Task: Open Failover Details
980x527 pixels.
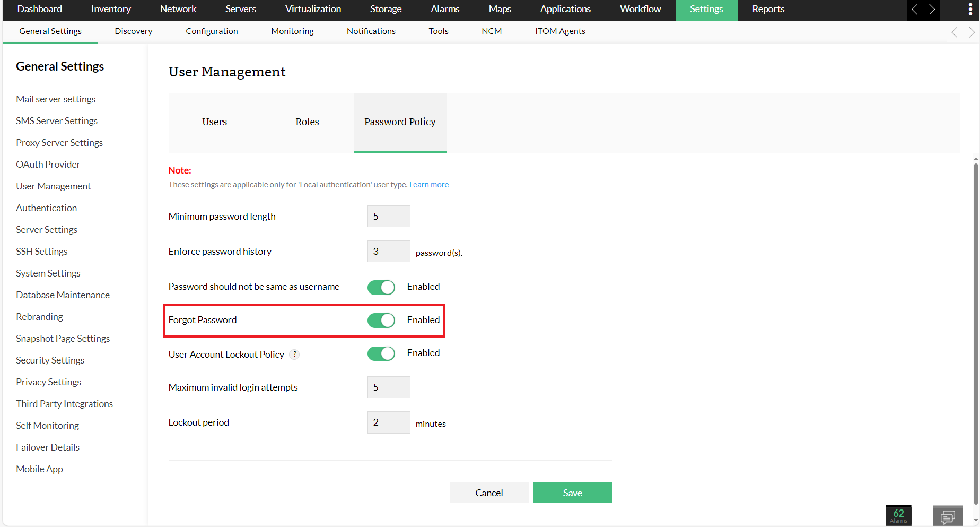Action: coord(48,447)
